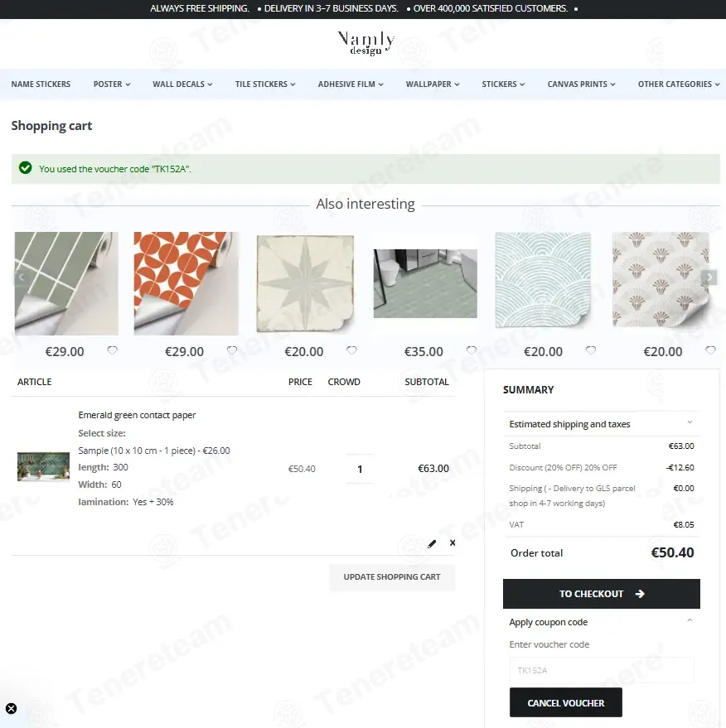
Task: Click 'Sample (10 x 10 cm - 1 piece)' text
Action: [137, 451]
